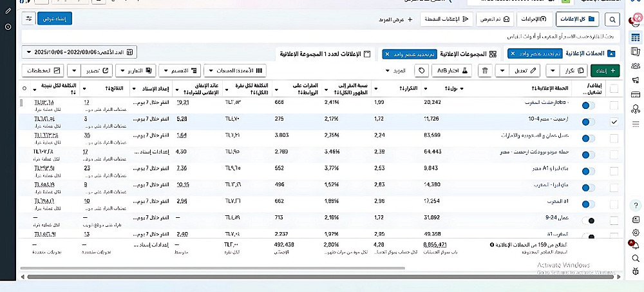The image size is (644, 292).
Task: Toggle the on/off switch for row with 20,242
Action: click(x=589, y=106)
